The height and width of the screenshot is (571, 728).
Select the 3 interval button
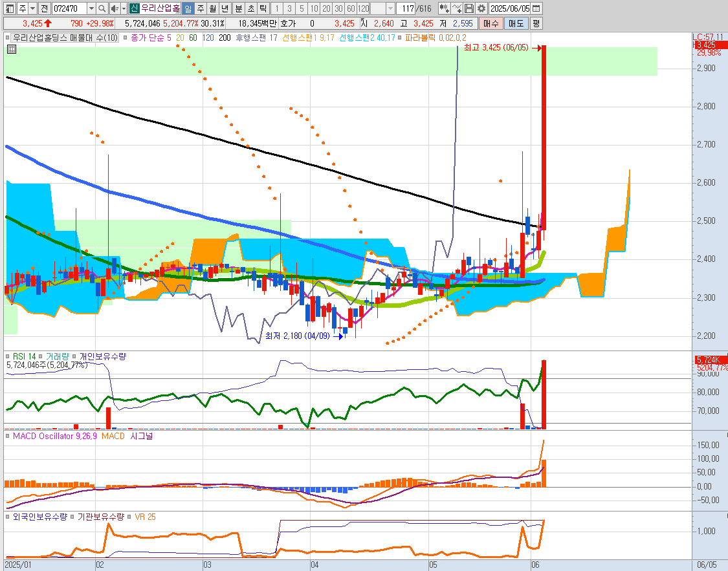pyautogui.click(x=289, y=8)
